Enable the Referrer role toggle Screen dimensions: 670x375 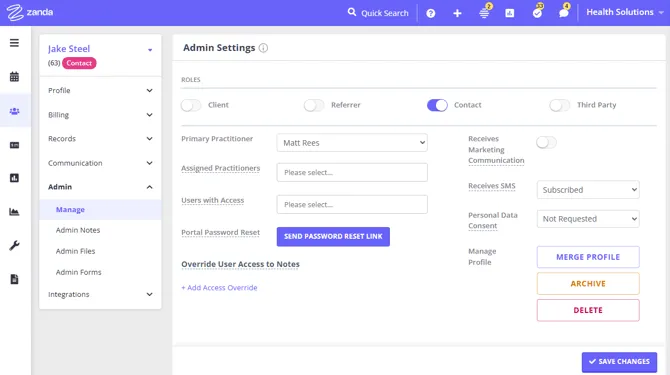[x=314, y=105]
